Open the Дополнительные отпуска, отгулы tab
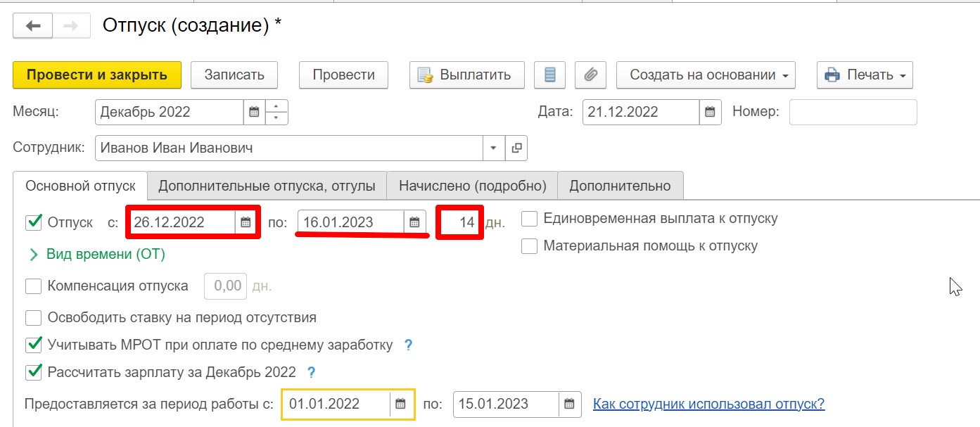 pos(267,186)
